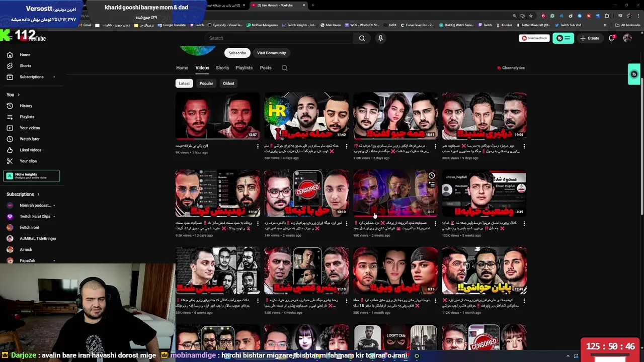The image size is (644, 362).
Task: Open the 24:29 duration video thumbnail
Action: [x=217, y=270]
